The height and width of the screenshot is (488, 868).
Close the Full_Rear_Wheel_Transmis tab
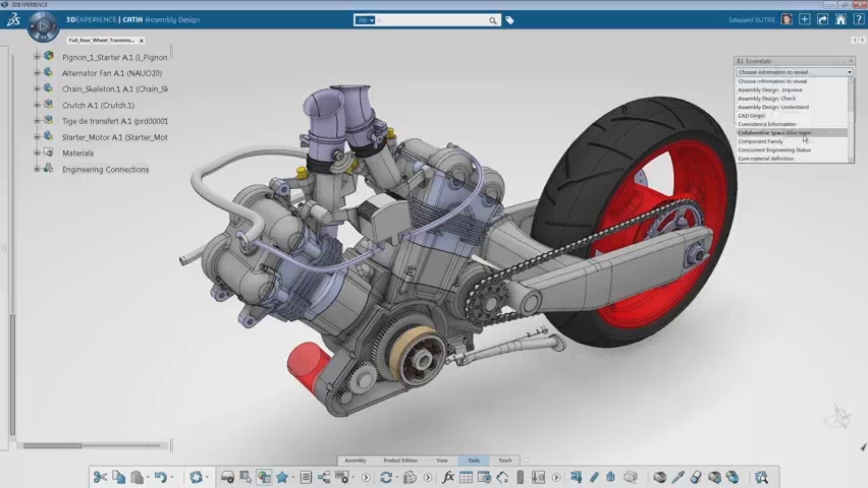point(142,41)
